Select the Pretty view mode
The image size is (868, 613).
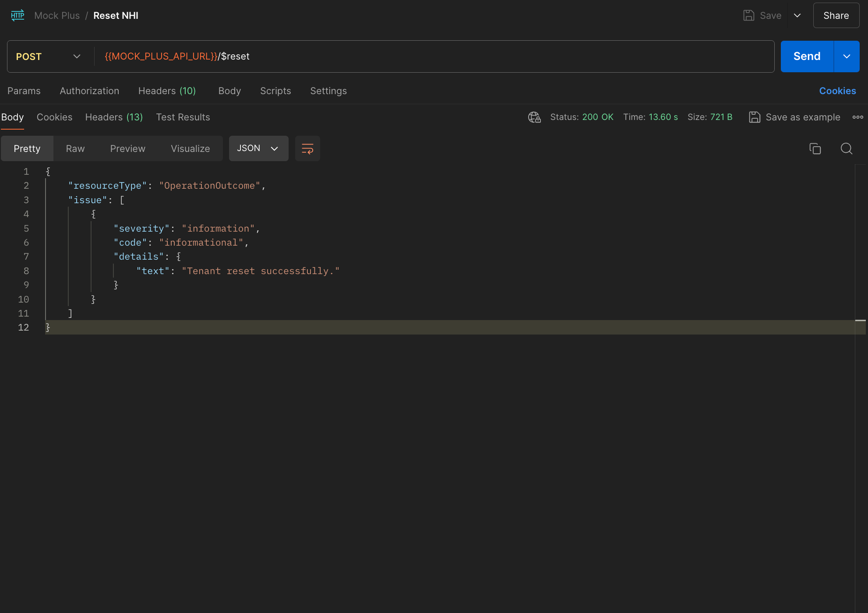pos(27,148)
